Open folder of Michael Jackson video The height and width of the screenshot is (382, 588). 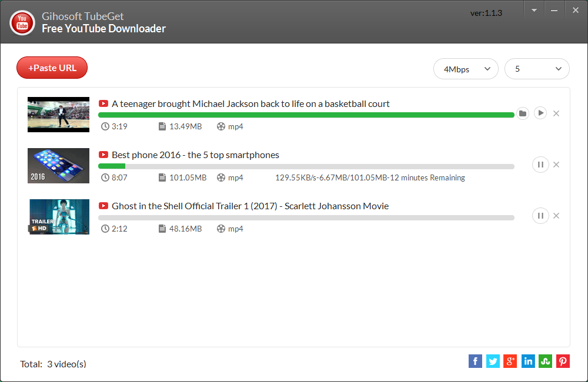(522, 113)
